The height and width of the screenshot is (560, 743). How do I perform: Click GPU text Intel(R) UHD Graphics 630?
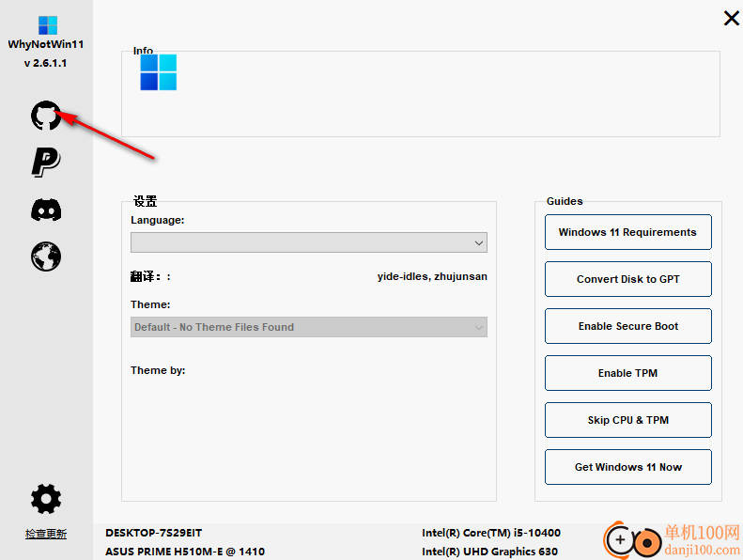coord(490,552)
